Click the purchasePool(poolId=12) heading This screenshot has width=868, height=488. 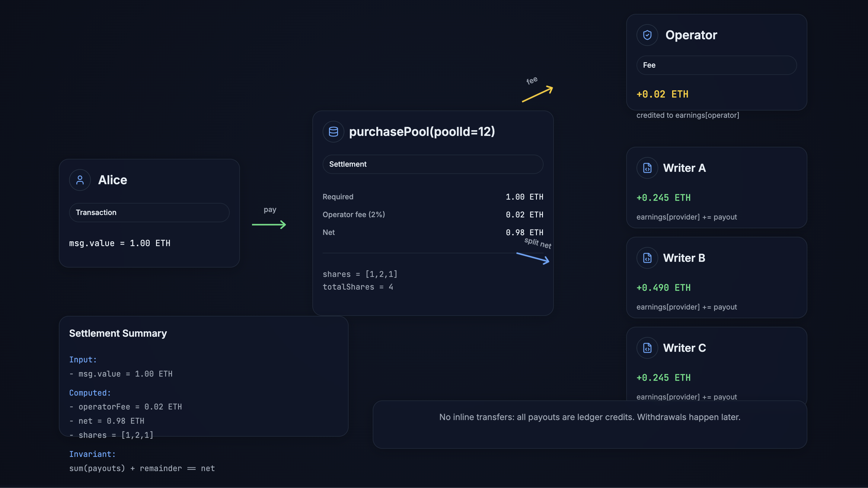[422, 132]
